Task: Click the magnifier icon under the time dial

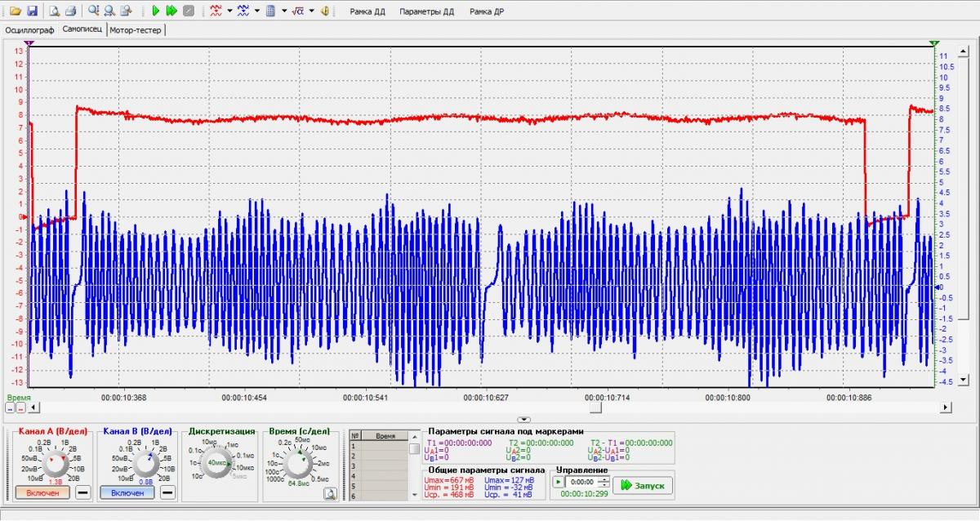Action: click(330, 493)
